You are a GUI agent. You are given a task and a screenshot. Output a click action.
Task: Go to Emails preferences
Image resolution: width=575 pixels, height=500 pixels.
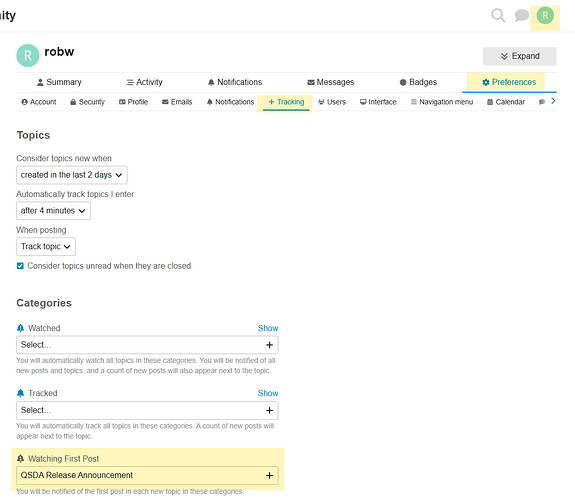tap(177, 102)
